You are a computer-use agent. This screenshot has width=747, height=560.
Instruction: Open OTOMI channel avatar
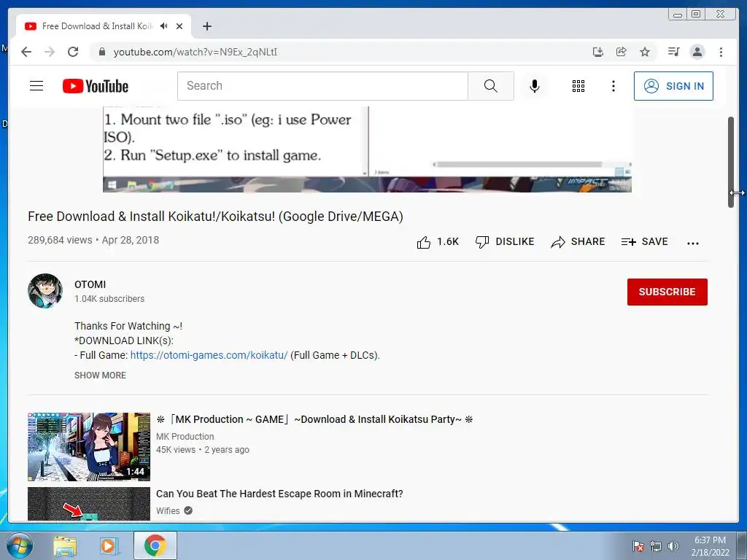coord(44,290)
